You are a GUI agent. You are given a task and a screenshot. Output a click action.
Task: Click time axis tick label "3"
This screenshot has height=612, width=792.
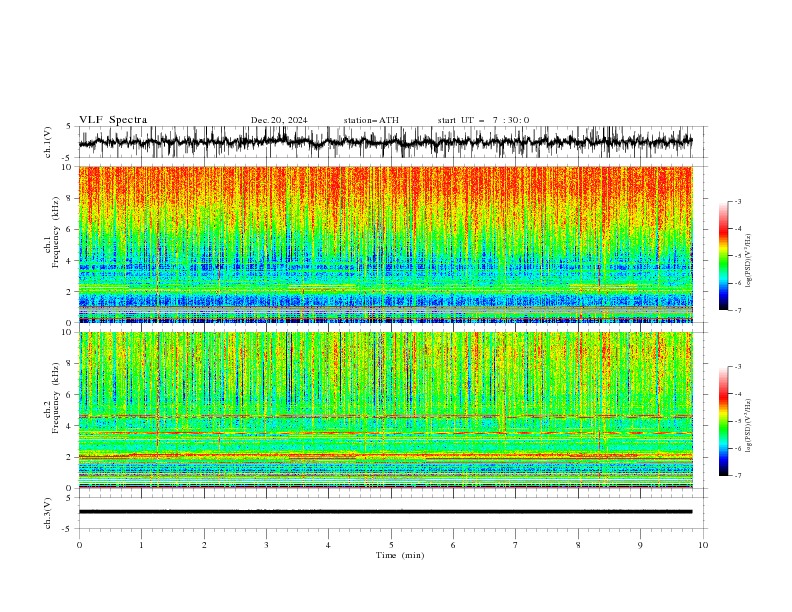[x=266, y=545]
